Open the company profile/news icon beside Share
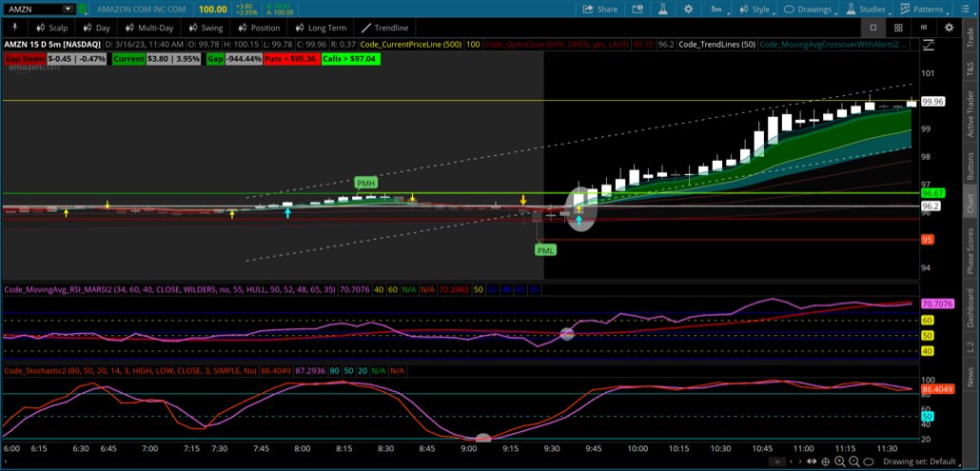 [x=637, y=10]
